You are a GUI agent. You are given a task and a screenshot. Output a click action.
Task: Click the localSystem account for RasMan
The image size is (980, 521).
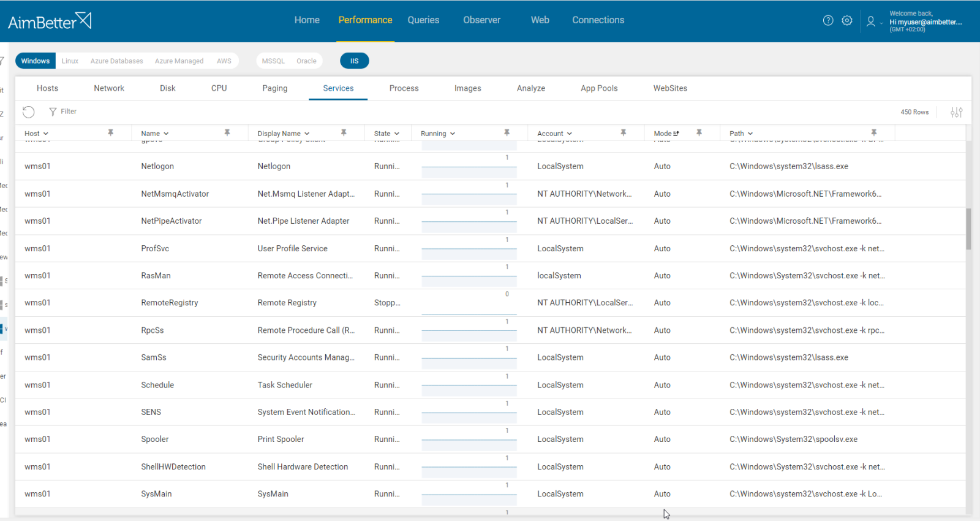[x=559, y=276]
